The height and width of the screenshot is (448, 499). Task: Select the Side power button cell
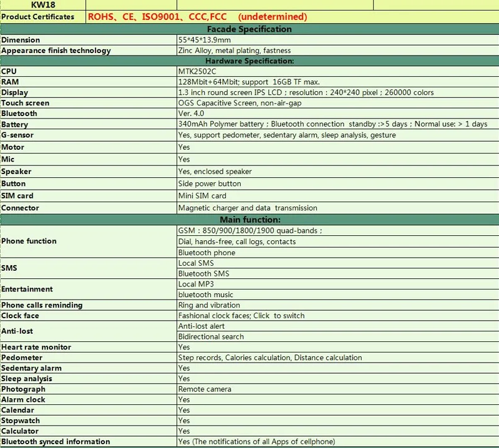[x=338, y=183]
